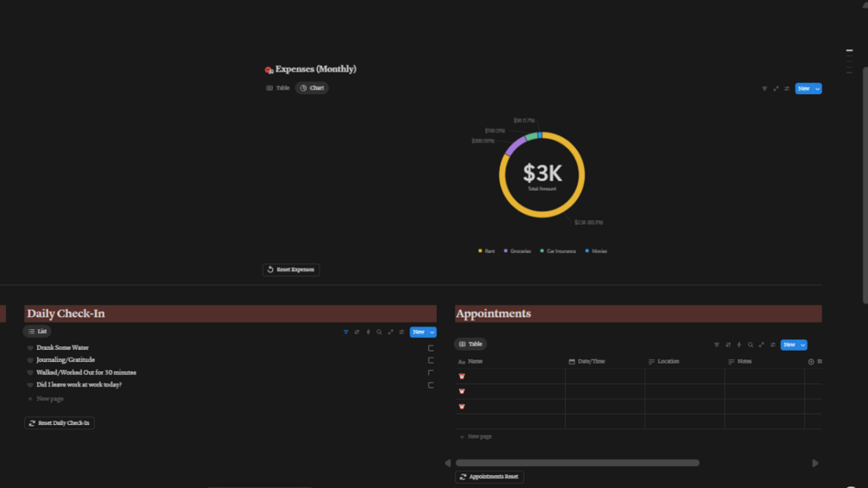Open first alarm clock row in Appointments

coord(462,377)
